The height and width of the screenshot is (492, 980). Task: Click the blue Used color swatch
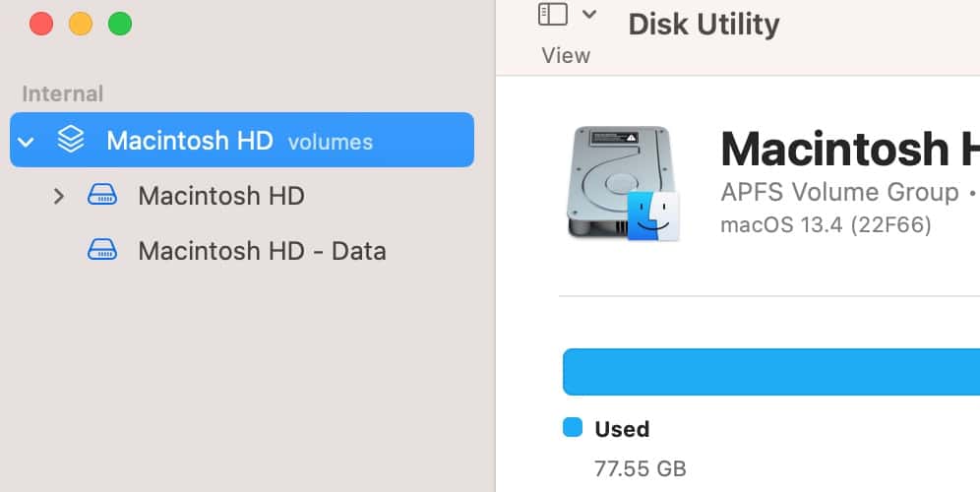(572, 428)
